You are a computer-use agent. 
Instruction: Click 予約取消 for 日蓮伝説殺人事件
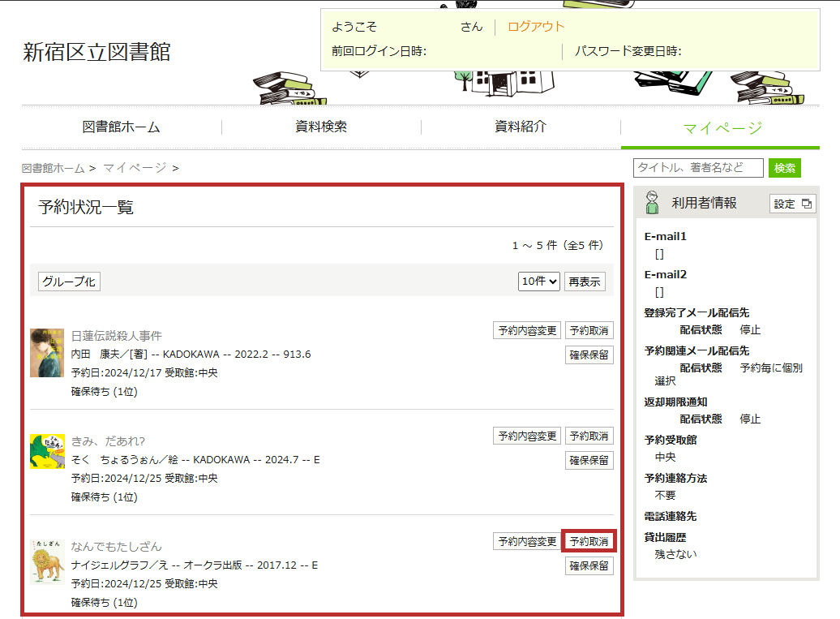click(x=589, y=331)
